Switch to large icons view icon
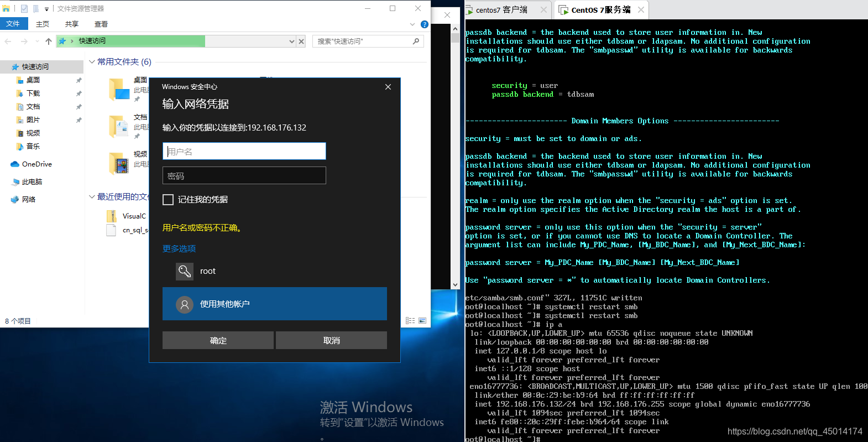 click(x=422, y=321)
